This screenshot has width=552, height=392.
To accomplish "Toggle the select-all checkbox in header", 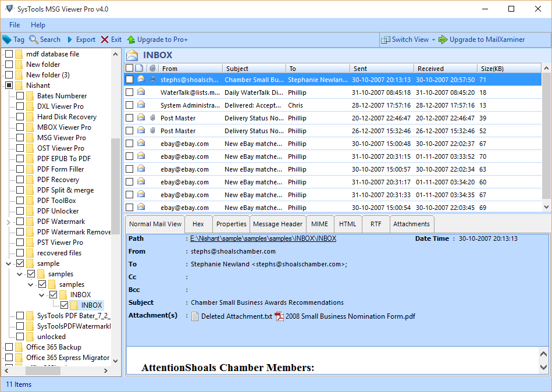I will tap(129, 69).
